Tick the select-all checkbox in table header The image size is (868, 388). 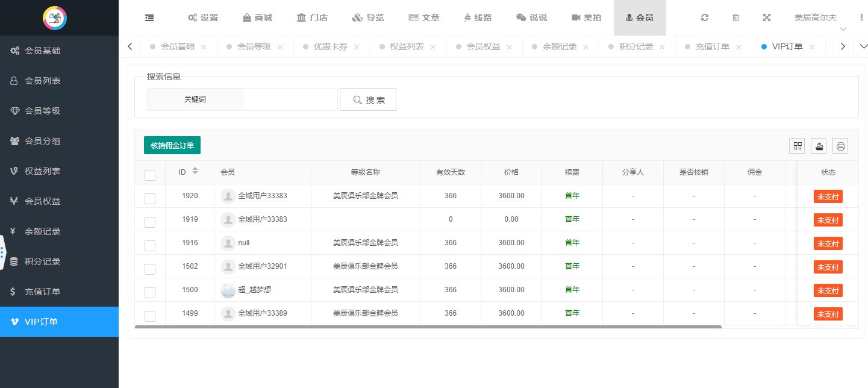(150, 175)
